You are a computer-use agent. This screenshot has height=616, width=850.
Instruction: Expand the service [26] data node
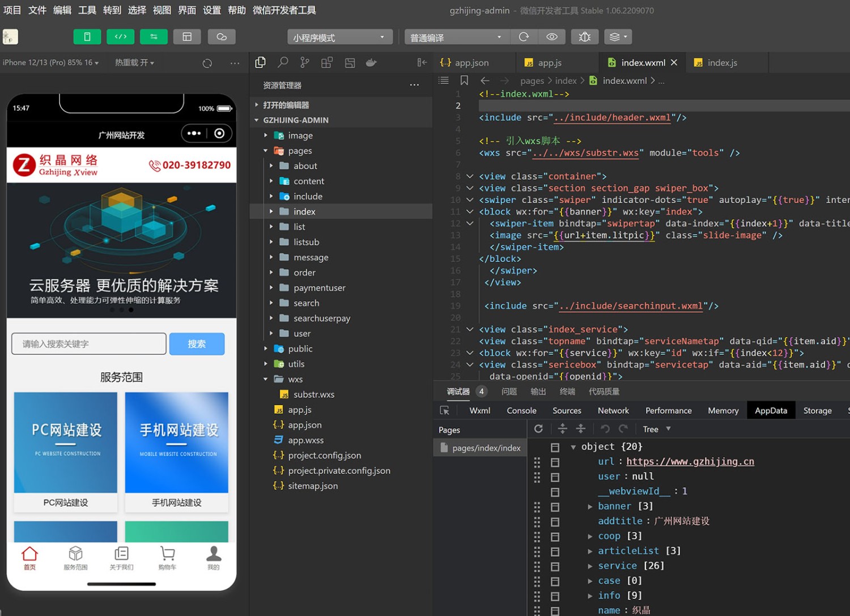tap(590, 566)
